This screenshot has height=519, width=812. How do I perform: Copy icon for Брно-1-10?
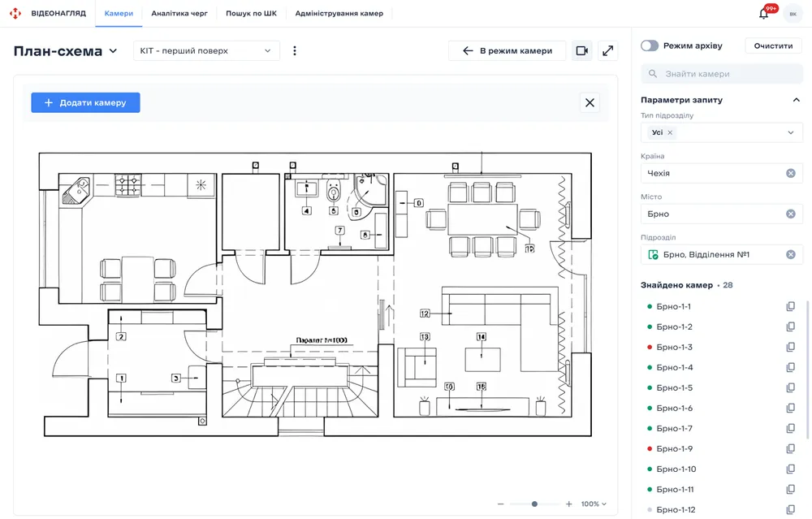coord(791,469)
